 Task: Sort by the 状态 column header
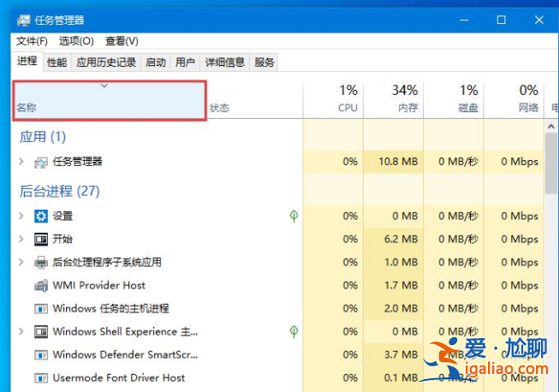tap(254, 100)
